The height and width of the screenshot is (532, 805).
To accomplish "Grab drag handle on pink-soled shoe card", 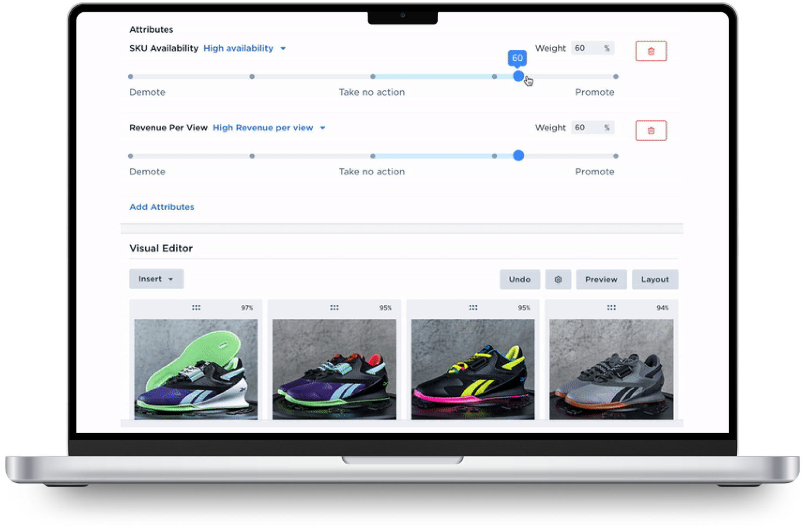I will [x=473, y=308].
